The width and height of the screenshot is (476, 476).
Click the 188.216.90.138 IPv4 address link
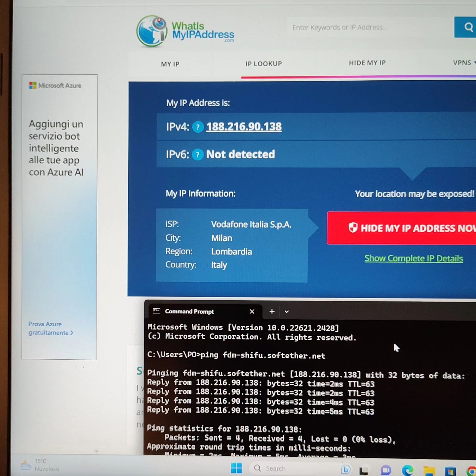click(x=244, y=127)
